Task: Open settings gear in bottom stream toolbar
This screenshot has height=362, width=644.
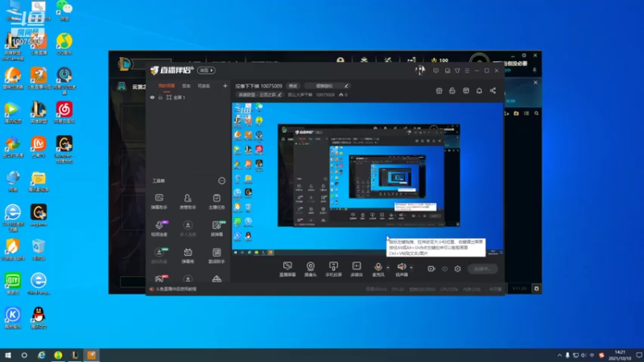Action: click(457, 269)
